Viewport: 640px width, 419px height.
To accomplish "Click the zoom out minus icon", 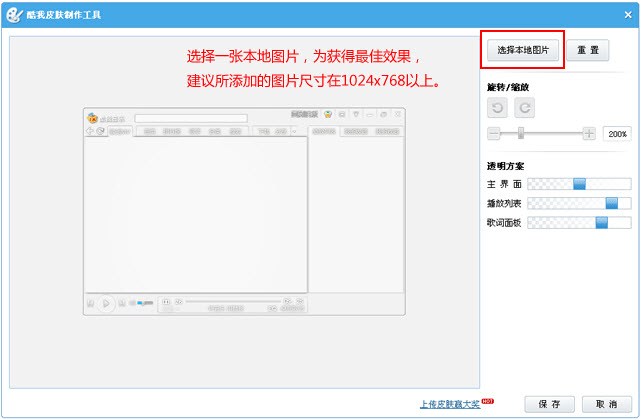I will (493, 133).
